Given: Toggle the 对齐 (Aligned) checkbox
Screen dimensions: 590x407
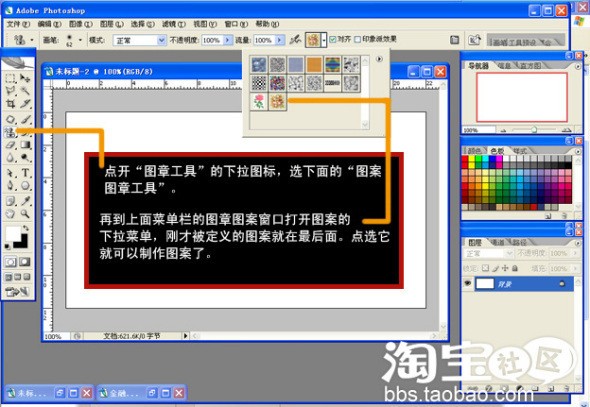Looking at the screenshot, I should pyautogui.click(x=333, y=39).
